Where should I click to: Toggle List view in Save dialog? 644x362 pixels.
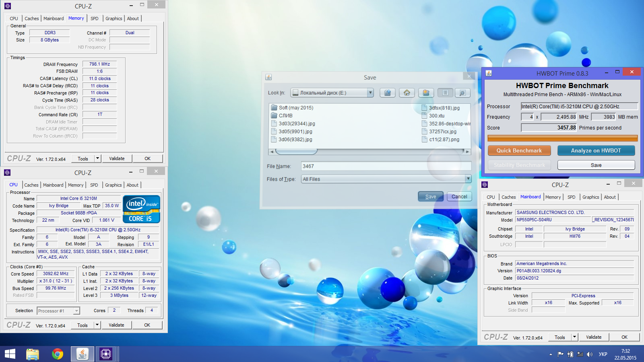[x=445, y=93]
